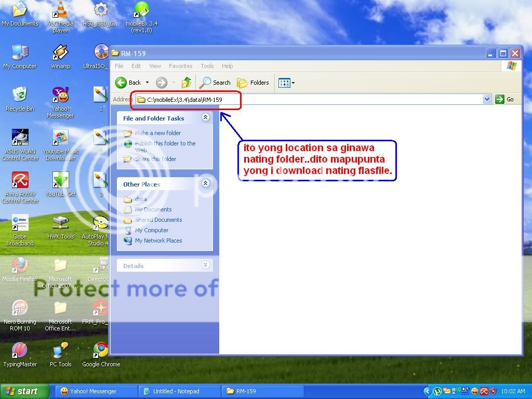Toggle the Folders pane button

point(253,83)
